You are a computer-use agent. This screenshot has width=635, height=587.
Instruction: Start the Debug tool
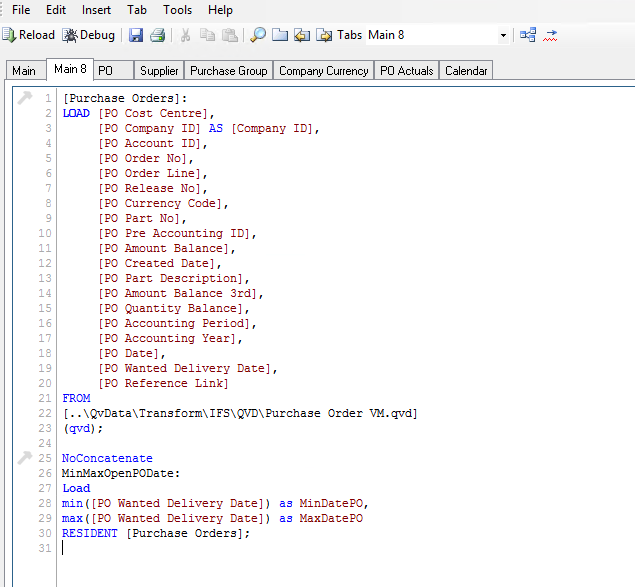[x=89, y=35]
